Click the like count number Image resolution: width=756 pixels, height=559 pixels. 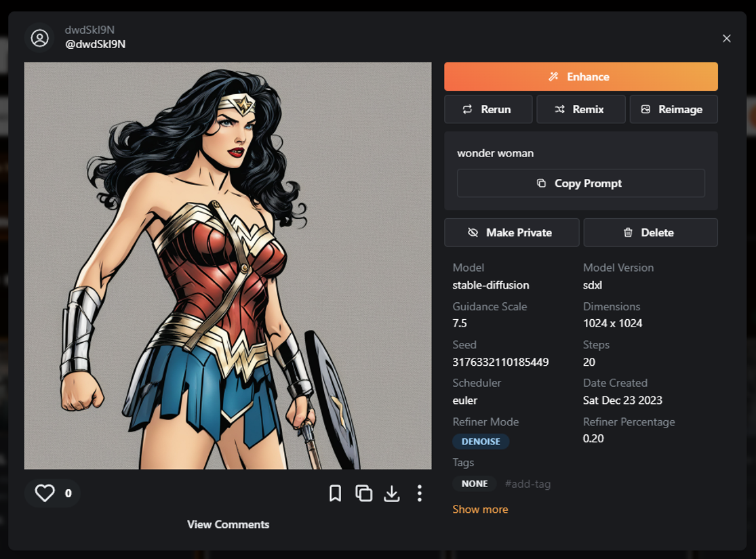point(68,493)
